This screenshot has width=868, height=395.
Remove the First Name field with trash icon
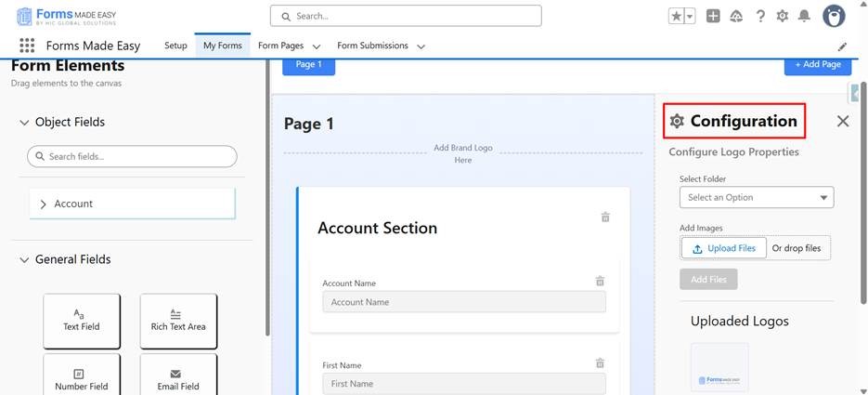pyautogui.click(x=600, y=363)
